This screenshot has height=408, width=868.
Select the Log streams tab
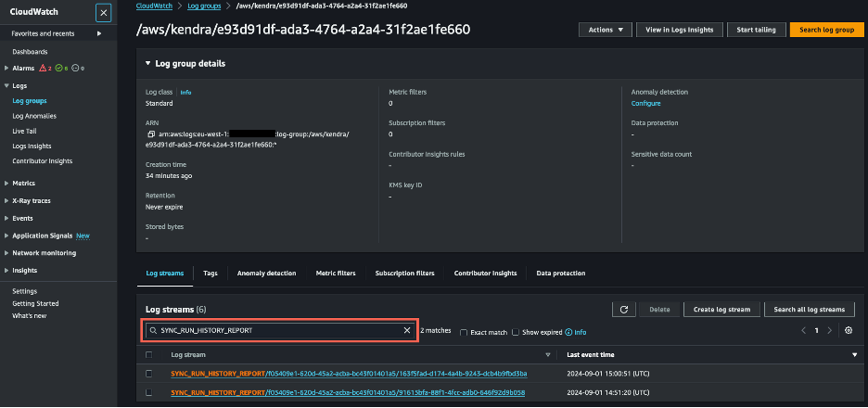point(165,274)
